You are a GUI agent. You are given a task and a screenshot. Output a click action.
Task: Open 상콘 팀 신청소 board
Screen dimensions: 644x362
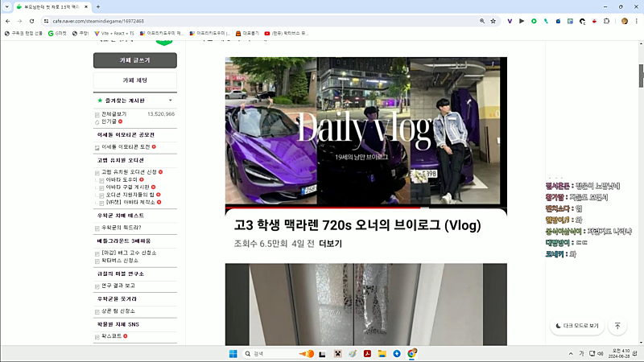(x=118, y=311)
